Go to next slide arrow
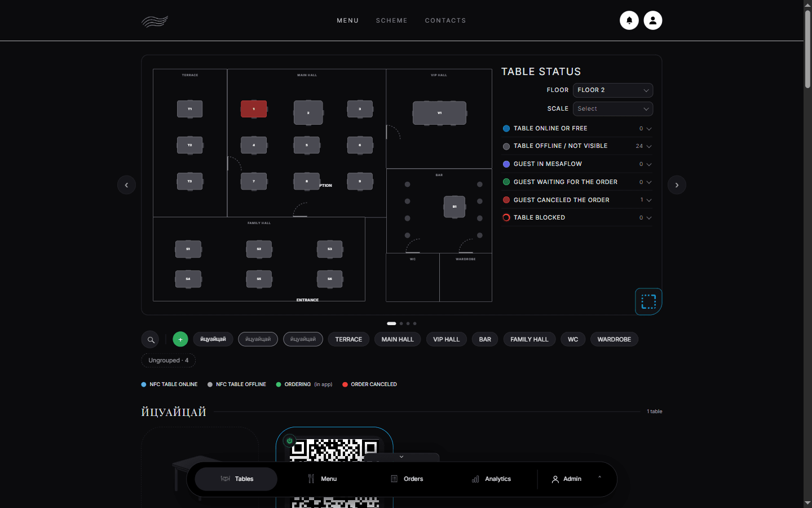This screenshot has height=508, width=812. (x=677, y=185)
